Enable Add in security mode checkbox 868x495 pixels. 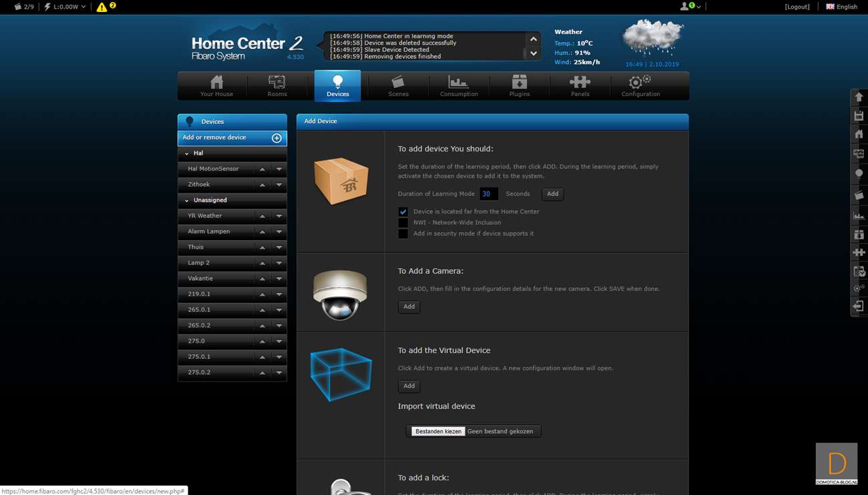click(x=403, y=234)
